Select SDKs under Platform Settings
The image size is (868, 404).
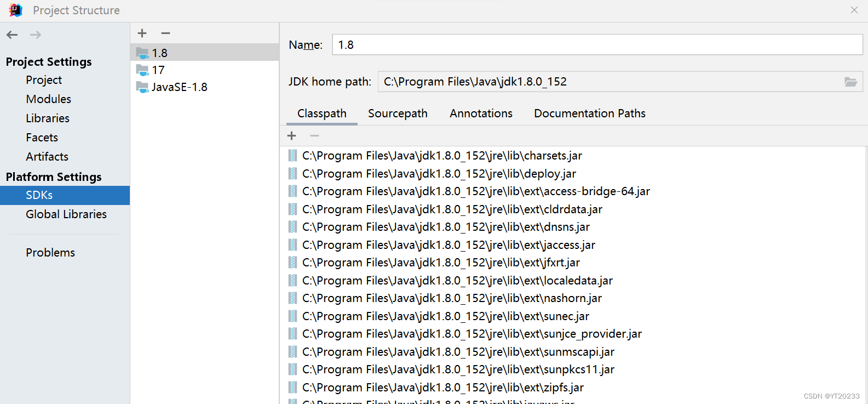[x=65, y=195]
